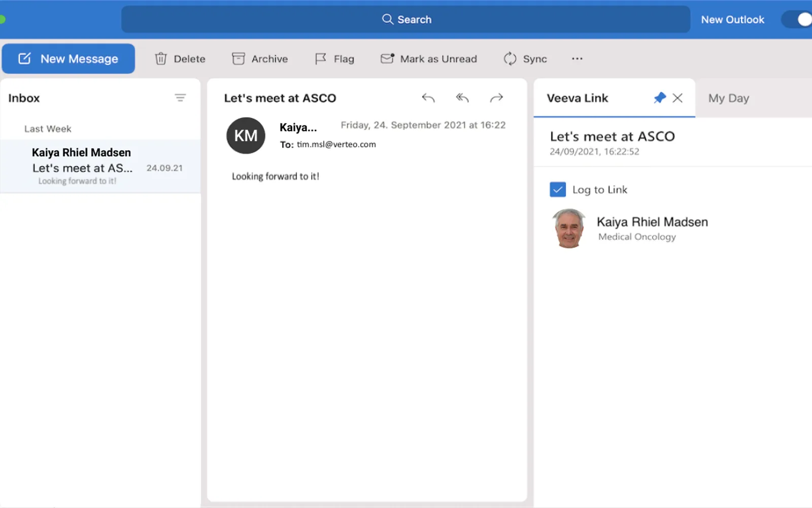Select the Kaiya Rhiel Madsen email in Inbox
This screenshot has width=812, height=508.
(x=100, y=166)
